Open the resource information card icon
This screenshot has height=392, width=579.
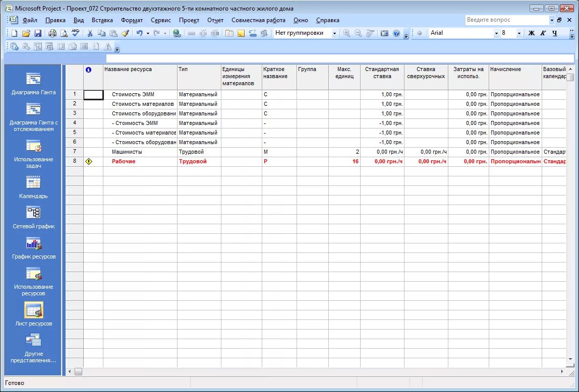(229, 33)
